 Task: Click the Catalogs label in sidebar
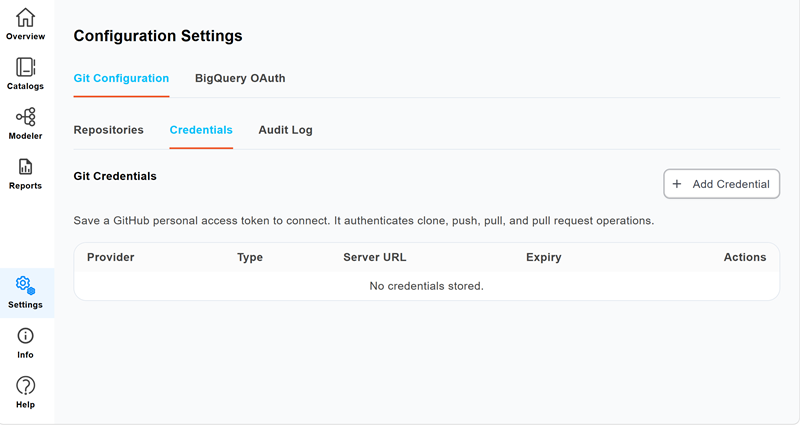[25, 86]
